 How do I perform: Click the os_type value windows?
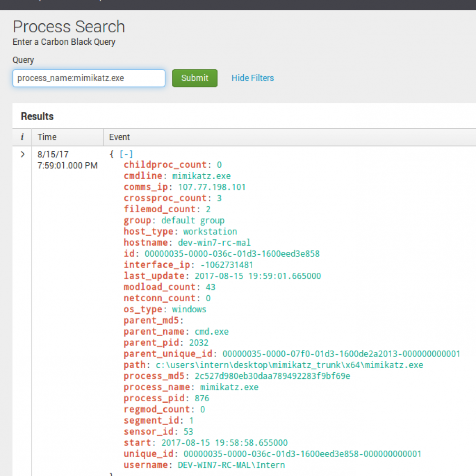point(189,309)
